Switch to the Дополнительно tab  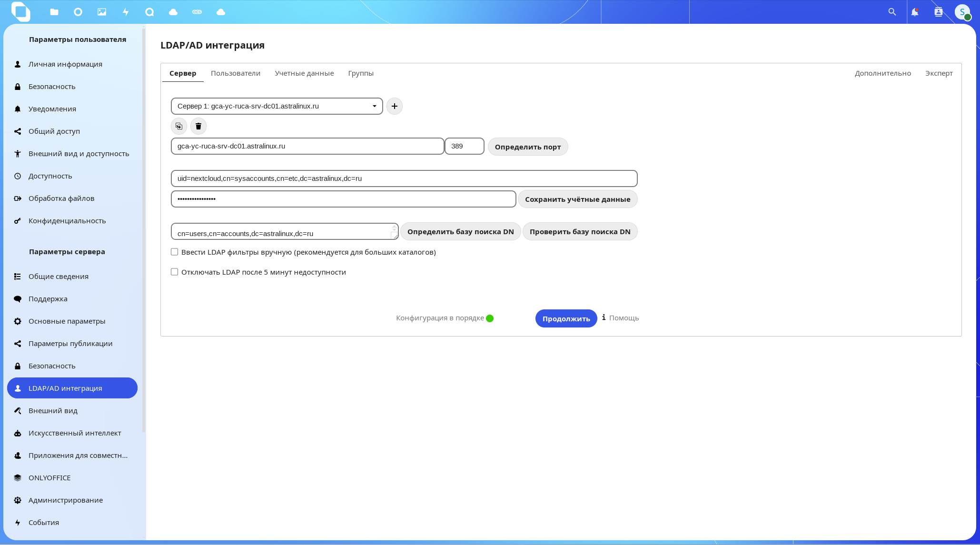(883, 73)
